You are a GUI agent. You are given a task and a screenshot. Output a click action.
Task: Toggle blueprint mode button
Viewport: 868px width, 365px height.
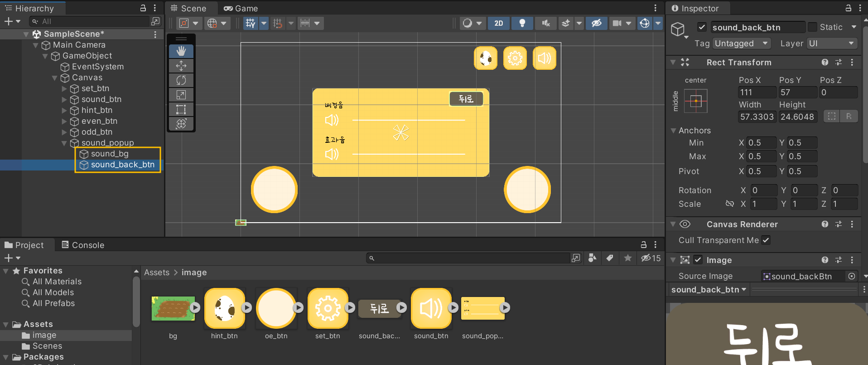point(831,117)
